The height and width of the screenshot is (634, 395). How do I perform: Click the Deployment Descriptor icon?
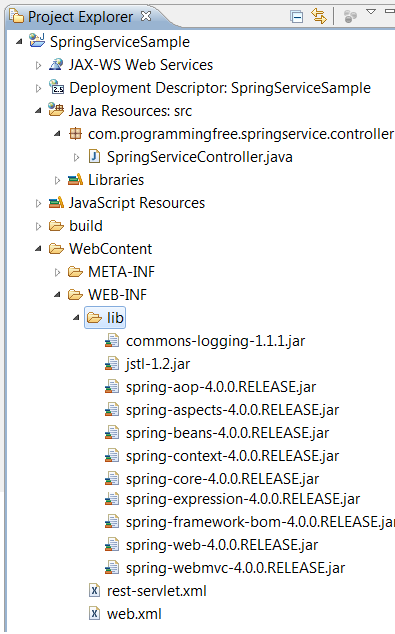[x=56, y=87]
